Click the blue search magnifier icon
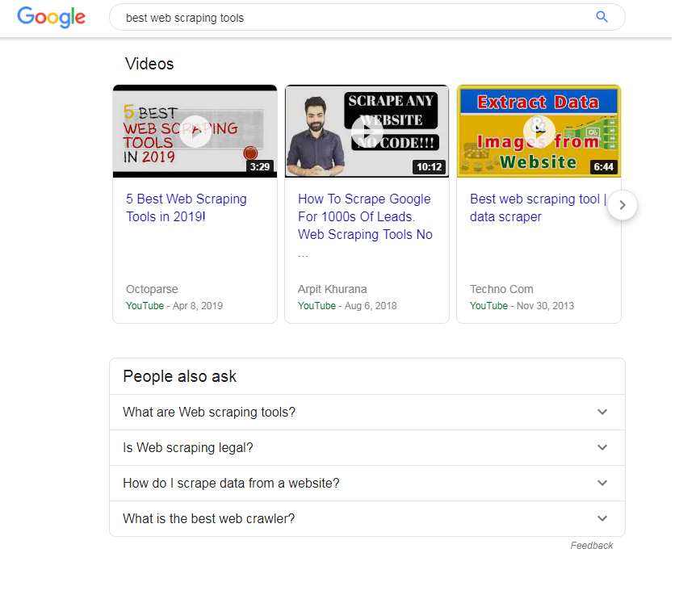 [x=601, y=17]
